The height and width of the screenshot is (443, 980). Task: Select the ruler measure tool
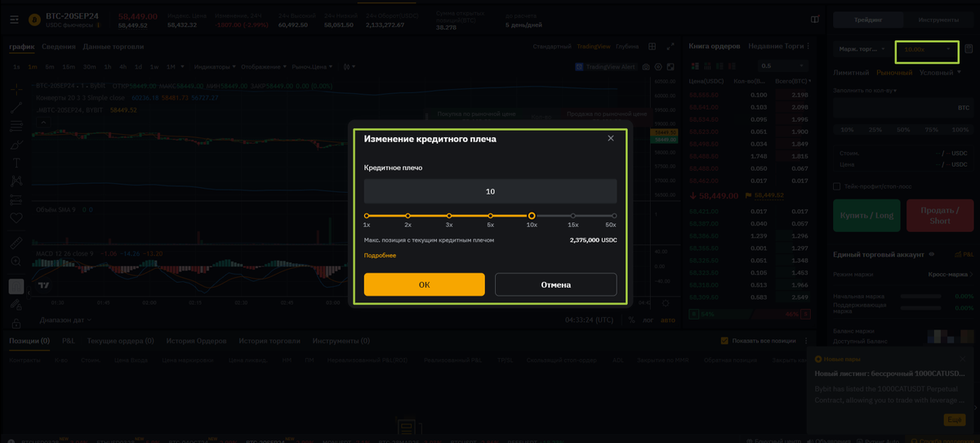[x=16, y=243]
